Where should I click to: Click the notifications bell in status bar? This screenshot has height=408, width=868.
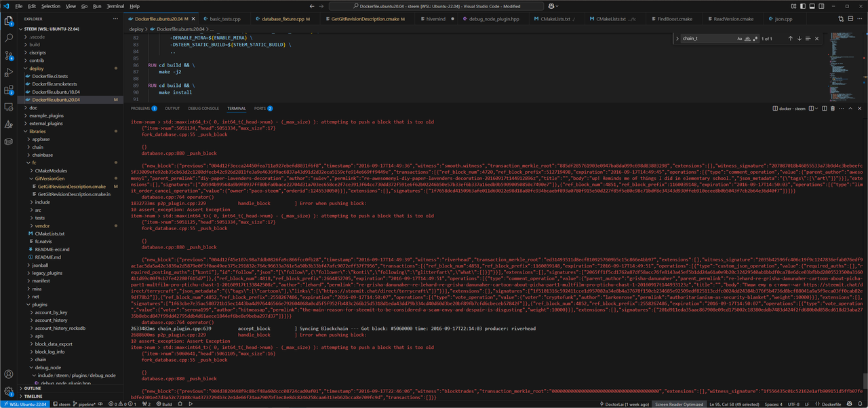tap(860, 404)
